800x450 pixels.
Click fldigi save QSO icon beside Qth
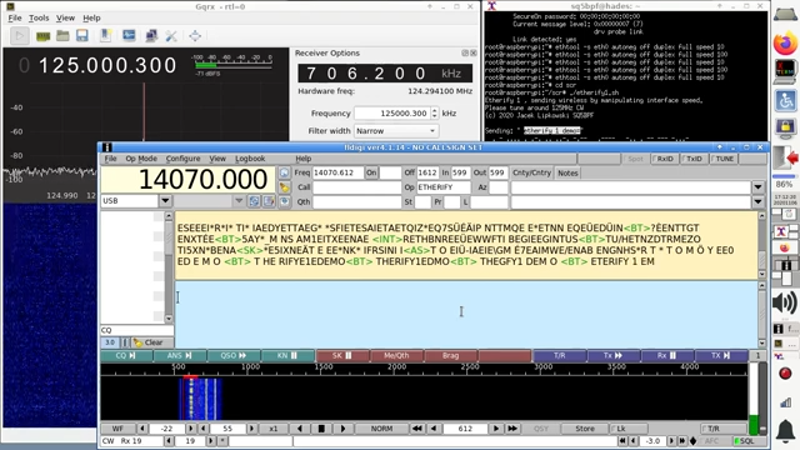pyautogui.click(x=284, y=202)
